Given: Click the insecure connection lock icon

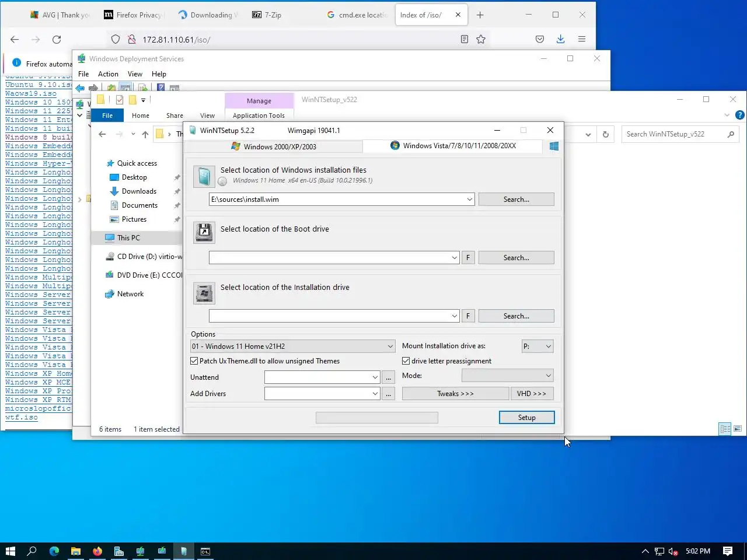Looking at the screenshot, I should (x=132, y=39).
